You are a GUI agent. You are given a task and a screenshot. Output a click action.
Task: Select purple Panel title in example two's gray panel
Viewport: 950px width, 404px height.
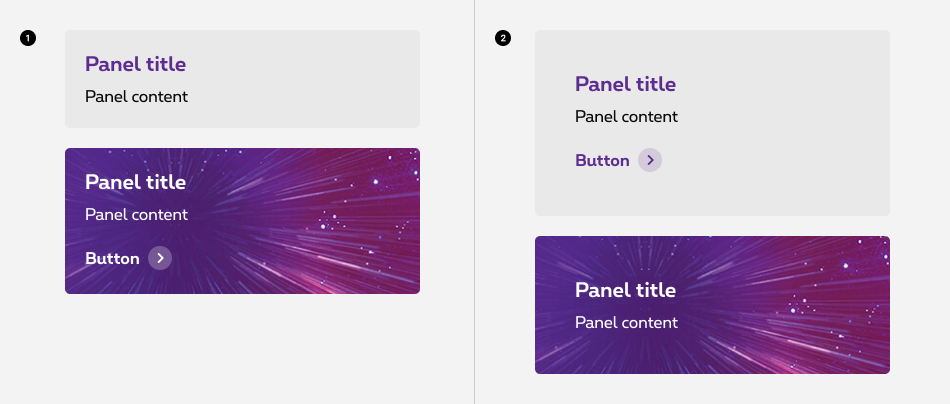(625, 84)
